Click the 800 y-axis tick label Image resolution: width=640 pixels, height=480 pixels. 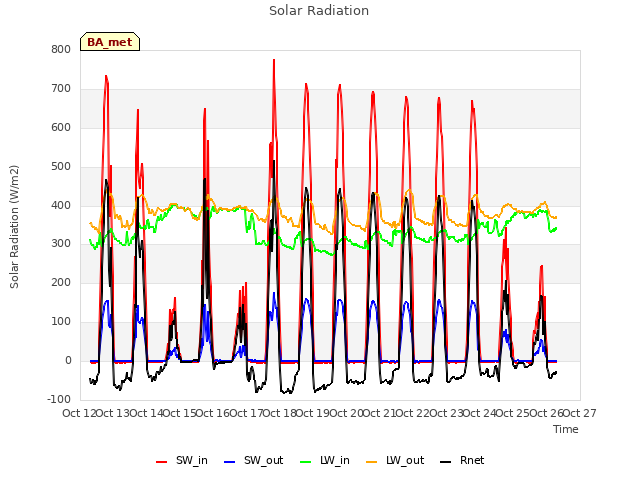[61, 49]
